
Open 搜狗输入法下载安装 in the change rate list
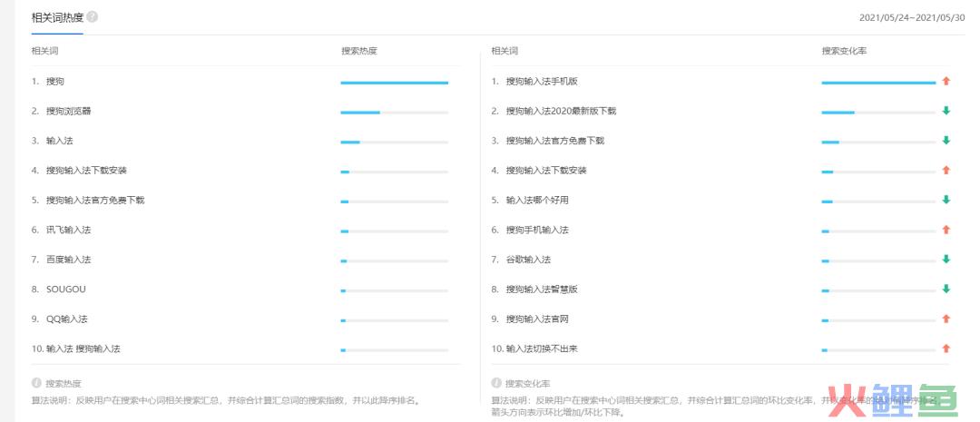[547, 171]
